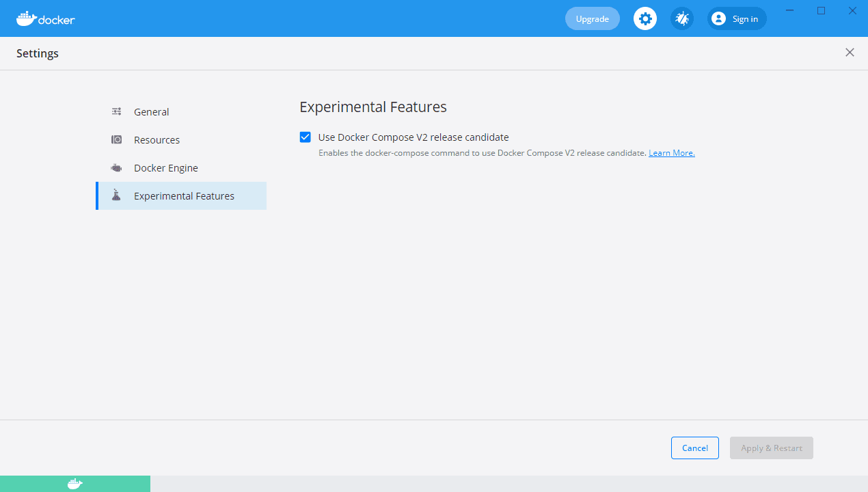
Task: Click the Sign in account icon
Action: click(718, 18)
